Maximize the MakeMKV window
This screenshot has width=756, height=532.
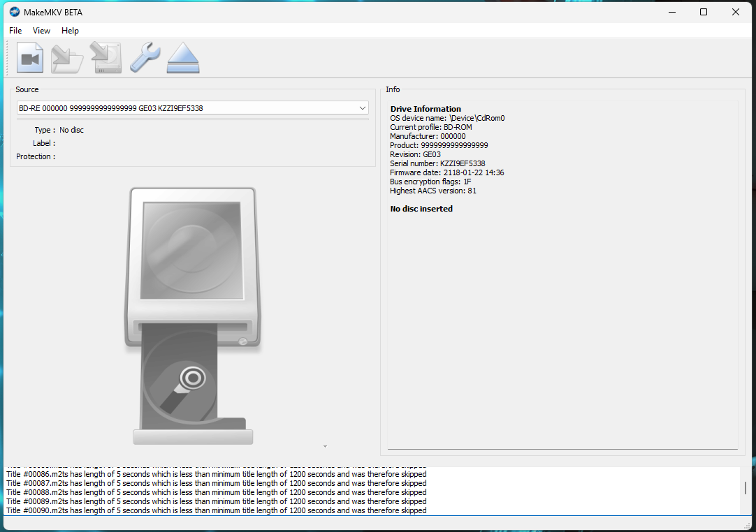(704, 12)
